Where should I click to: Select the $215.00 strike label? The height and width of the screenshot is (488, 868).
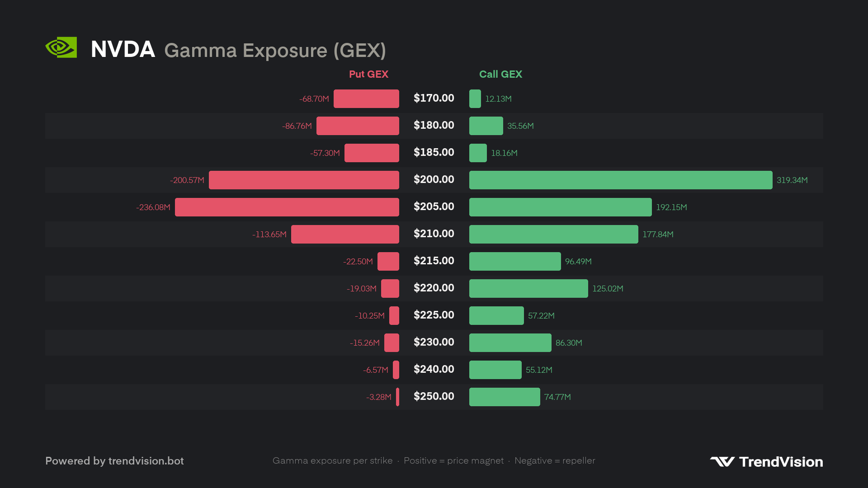(x=434, y=261)
